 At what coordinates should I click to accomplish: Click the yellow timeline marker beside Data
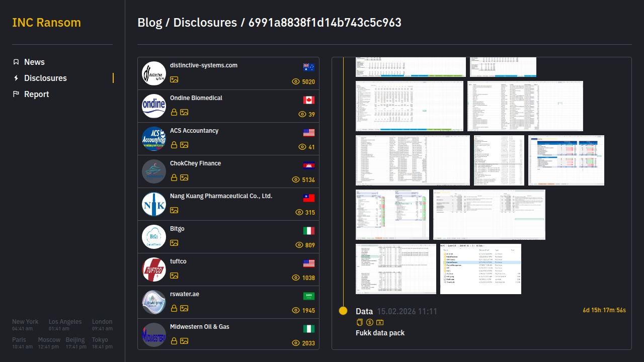pyautogui.click(x=343, y=311)
